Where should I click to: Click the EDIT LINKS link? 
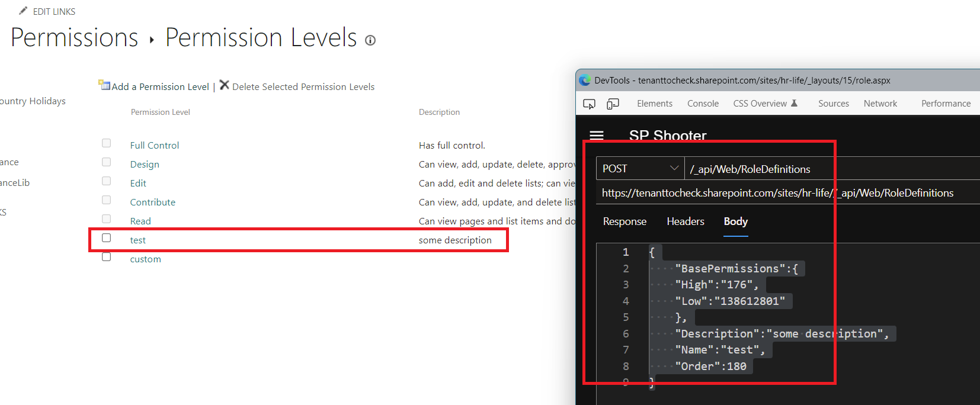point(54,11)
